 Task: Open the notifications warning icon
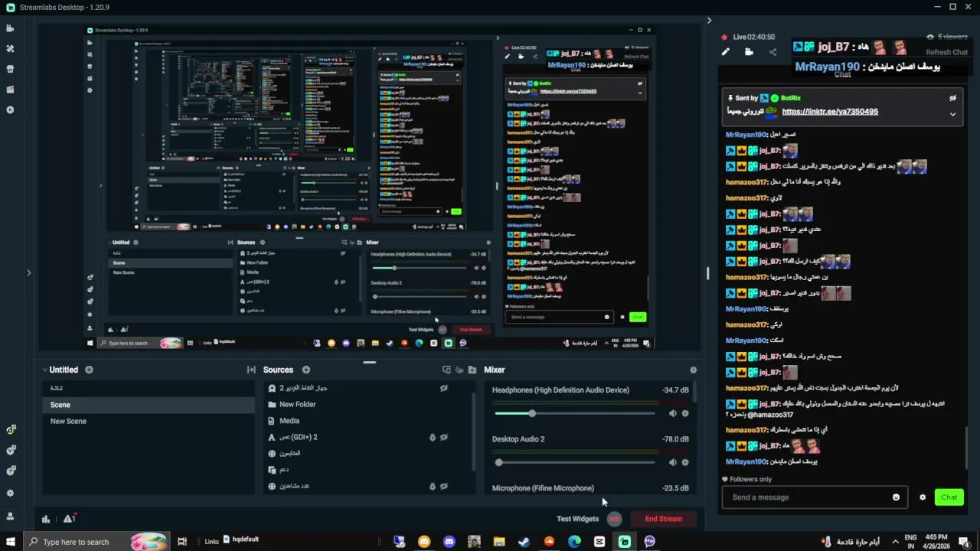(x=69, y=518)
